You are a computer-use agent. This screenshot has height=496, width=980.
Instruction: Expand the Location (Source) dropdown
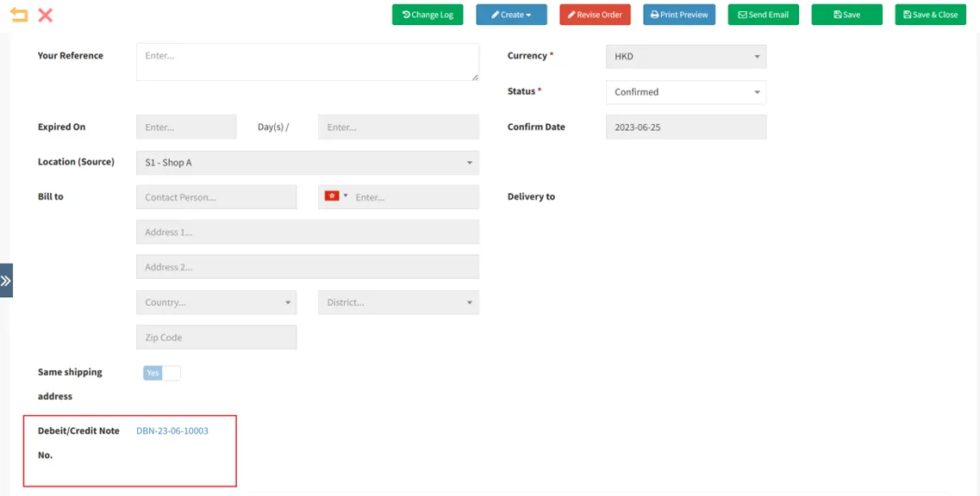(308, 163)
